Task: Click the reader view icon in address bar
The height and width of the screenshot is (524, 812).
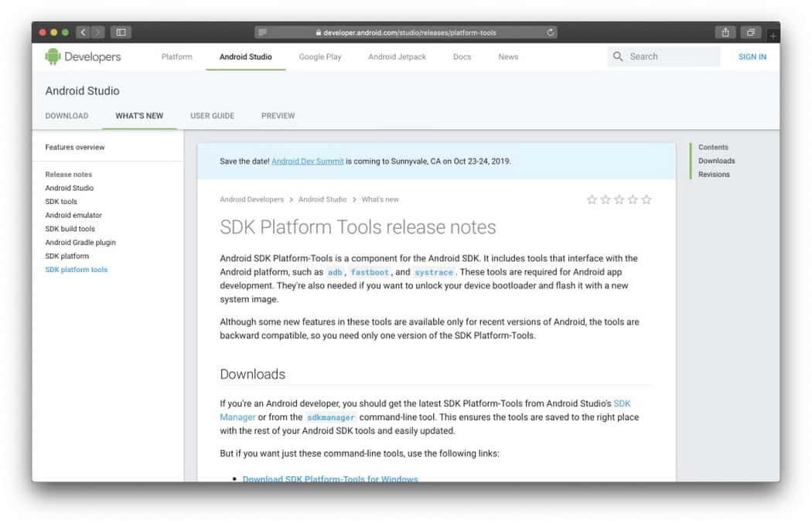Action: click(x=263, y=32)
